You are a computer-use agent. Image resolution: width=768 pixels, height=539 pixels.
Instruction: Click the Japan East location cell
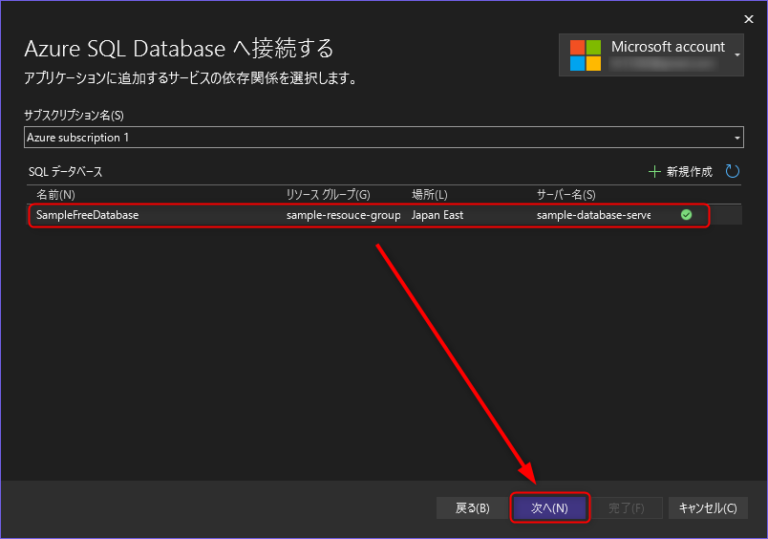[x=438, y=215]
